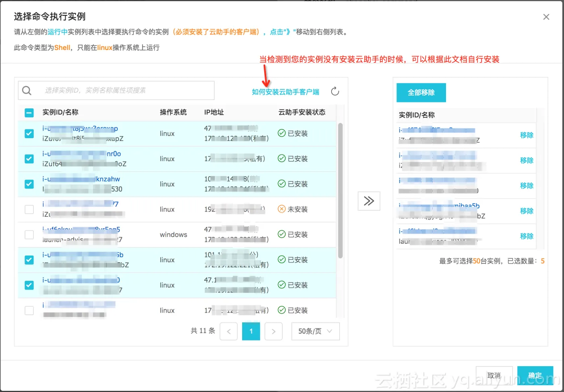
Task: Uncheck the linux instance with IP starting 47.1
Action: [29, 285]
